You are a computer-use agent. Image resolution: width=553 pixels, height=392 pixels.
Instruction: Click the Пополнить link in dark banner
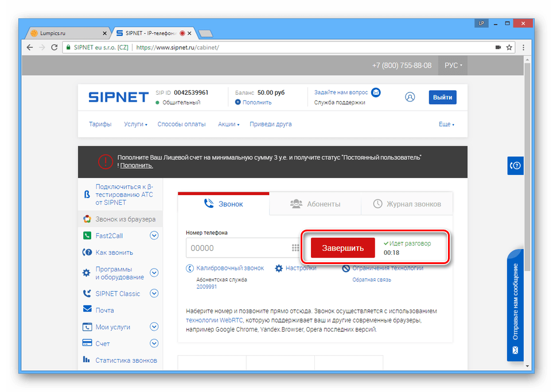[137, 165]
